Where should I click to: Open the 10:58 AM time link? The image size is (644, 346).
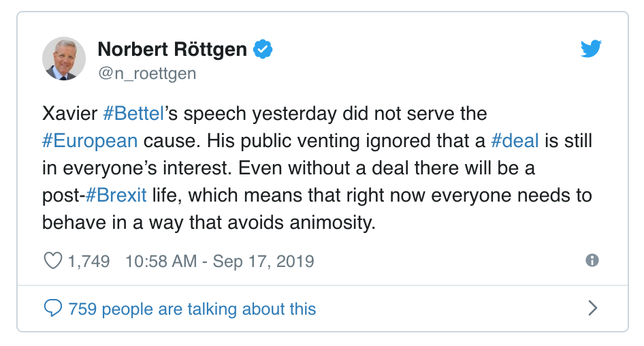pos(161,262)
